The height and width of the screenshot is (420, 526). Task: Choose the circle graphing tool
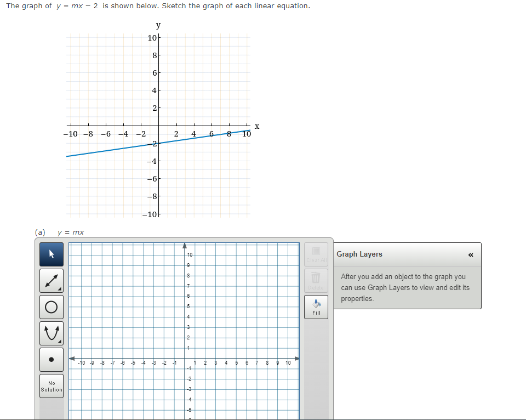[51, 307]
